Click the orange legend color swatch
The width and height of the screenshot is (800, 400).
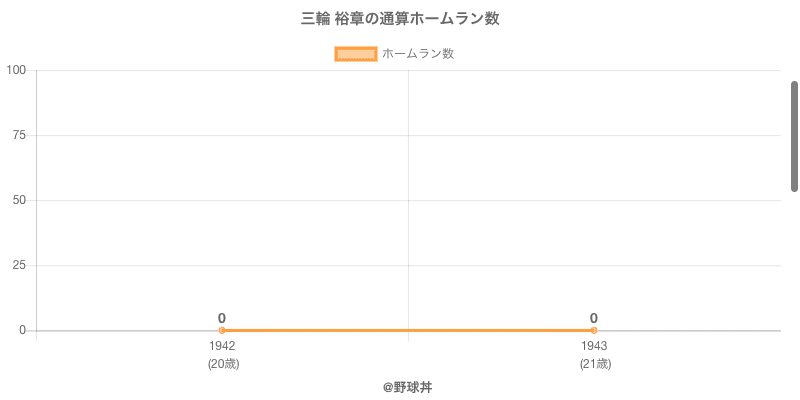pyautogui.click(x=355, y=54)
